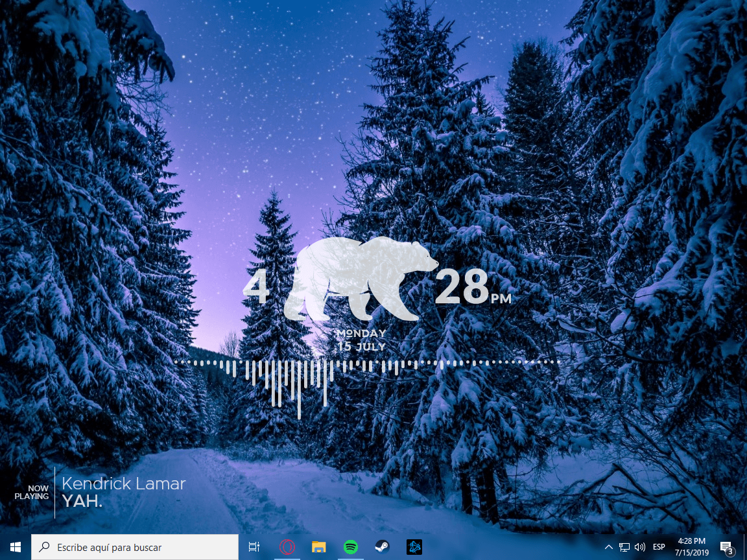Click the MONDAY 15 JULY date text
Screen dimensions: 747x560
pos(361,340)
